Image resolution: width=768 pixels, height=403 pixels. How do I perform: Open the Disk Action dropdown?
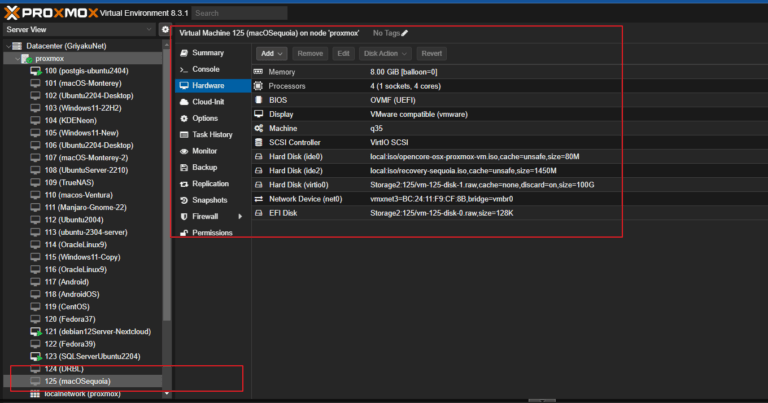click(x=385, y=53)
